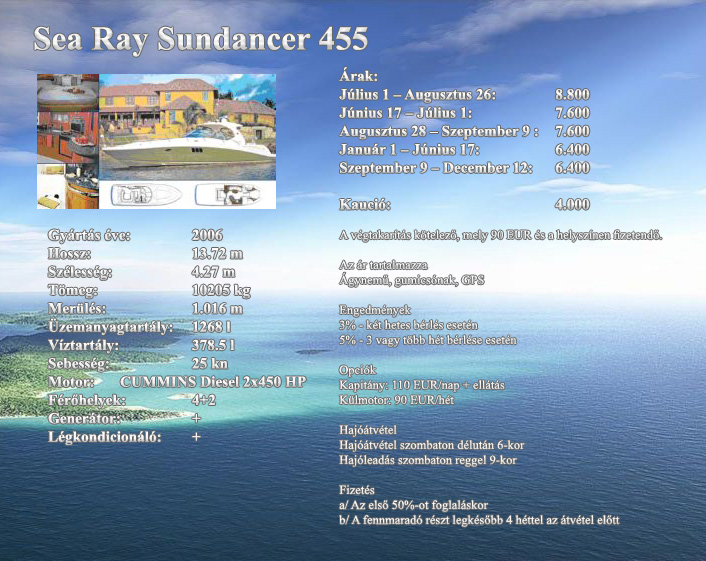
Task: Click the Hajóátvétel section heading
Action: click(369, 430)
